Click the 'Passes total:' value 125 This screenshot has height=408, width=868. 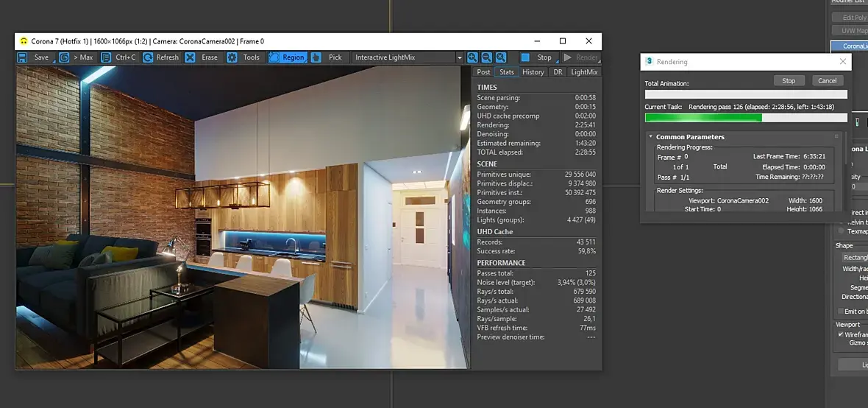(590, 273)
